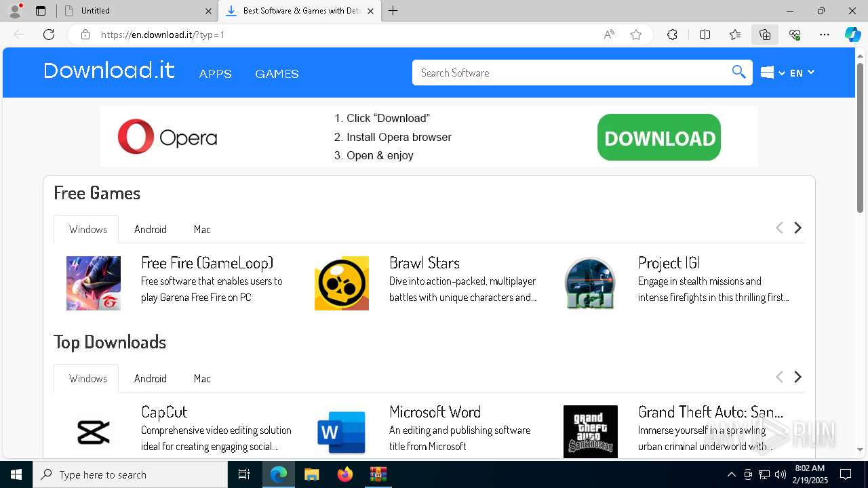Toggle split screen icon
The image size is (868, 488).
[705, 35]
